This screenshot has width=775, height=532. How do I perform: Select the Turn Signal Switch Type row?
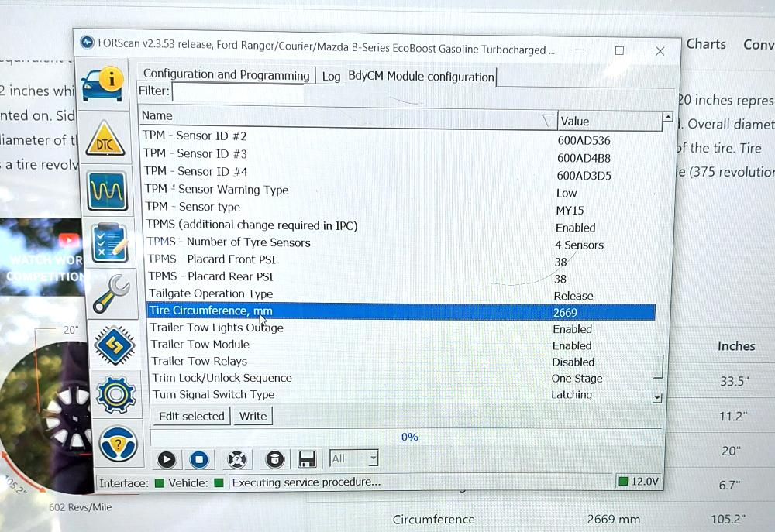pos(402,394)
